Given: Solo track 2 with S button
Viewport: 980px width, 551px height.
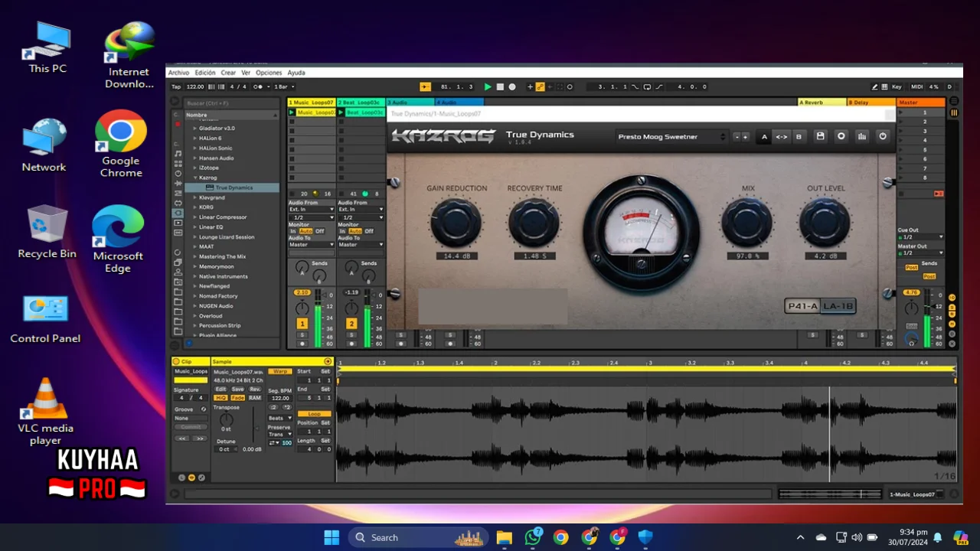Looking at the screenshot, I should [351, 335].
